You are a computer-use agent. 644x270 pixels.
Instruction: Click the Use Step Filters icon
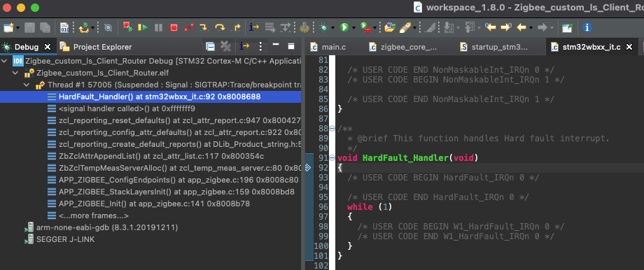[285, 27]
